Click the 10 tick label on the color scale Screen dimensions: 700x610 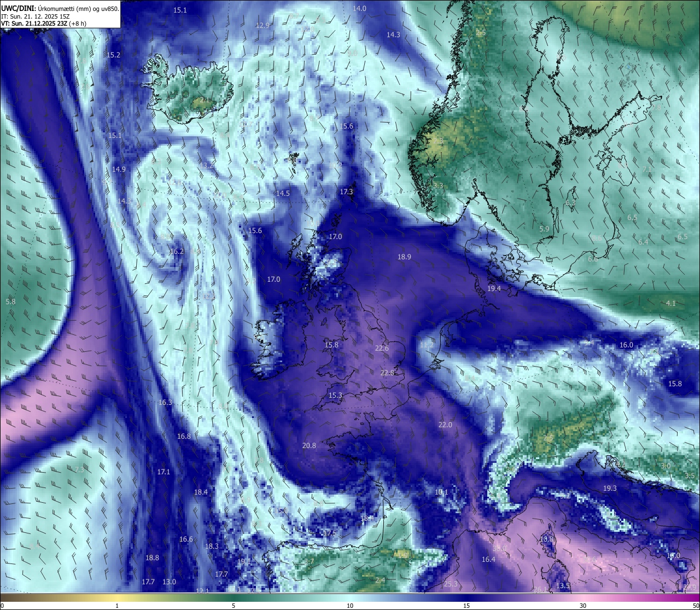pos(350,606)
